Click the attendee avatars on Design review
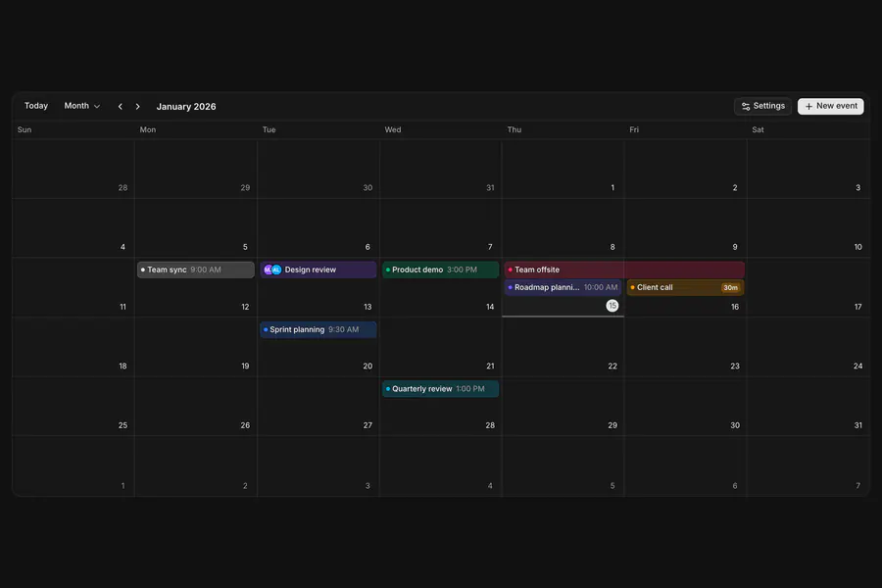Screen dimensions: 882x588 tap(272, 269)
